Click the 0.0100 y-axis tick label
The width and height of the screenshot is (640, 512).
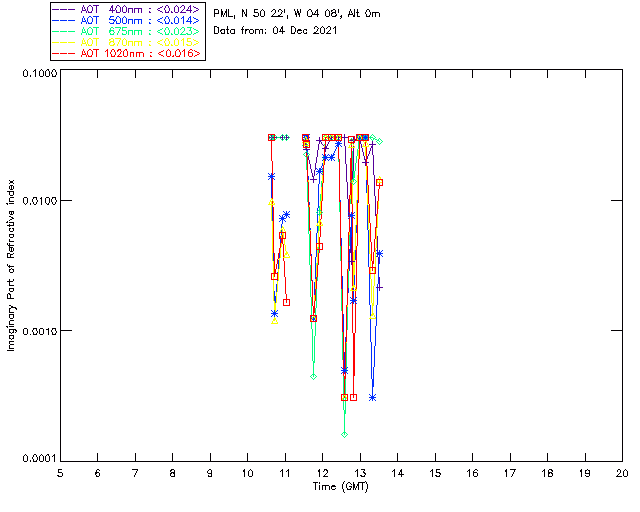pyautogui.click(x=40, y=200)
